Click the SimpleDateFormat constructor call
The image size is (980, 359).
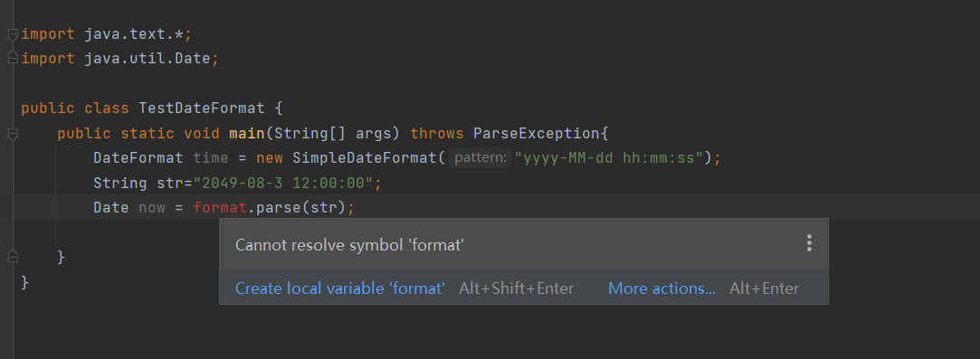coord(365,158)
